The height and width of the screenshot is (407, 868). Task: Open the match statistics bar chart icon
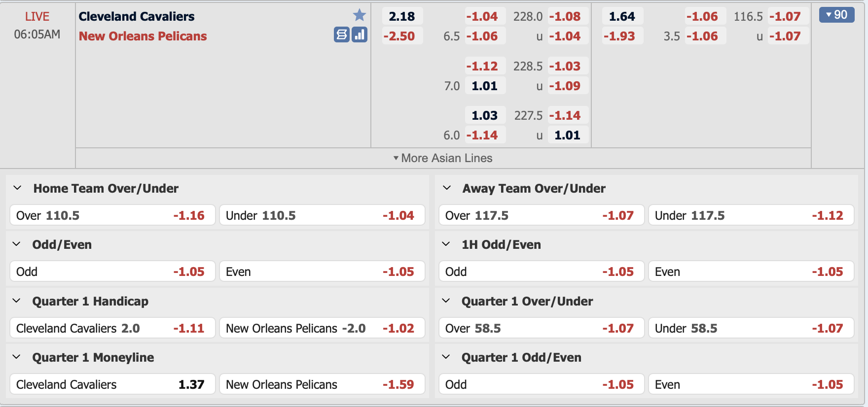[360, 34]
